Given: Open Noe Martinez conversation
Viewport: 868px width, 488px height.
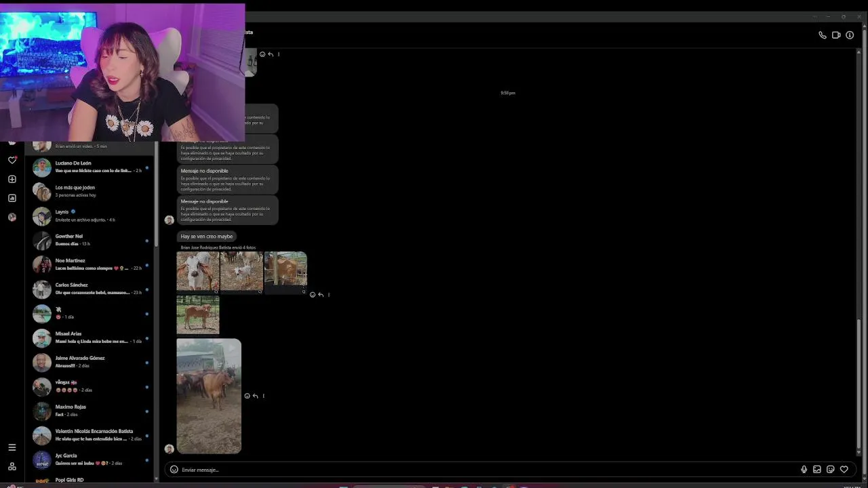Looking at the screenshot, I should pos(90,264).
